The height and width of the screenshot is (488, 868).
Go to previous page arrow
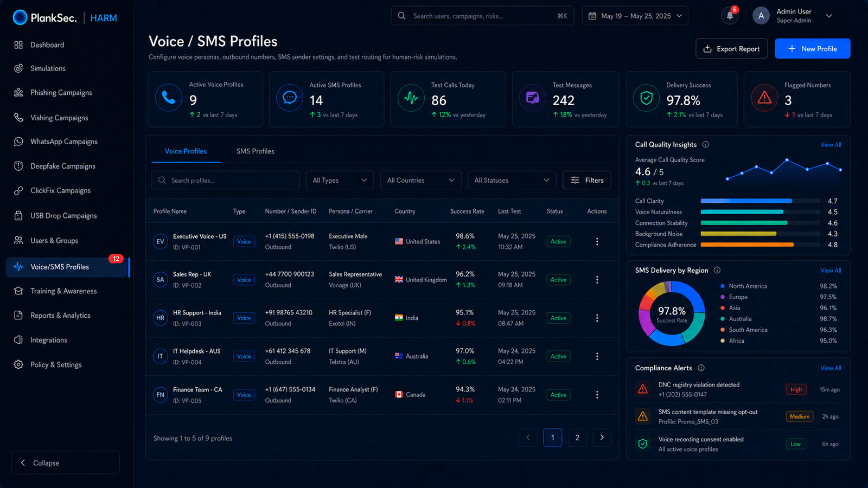[x=528, y=438]
